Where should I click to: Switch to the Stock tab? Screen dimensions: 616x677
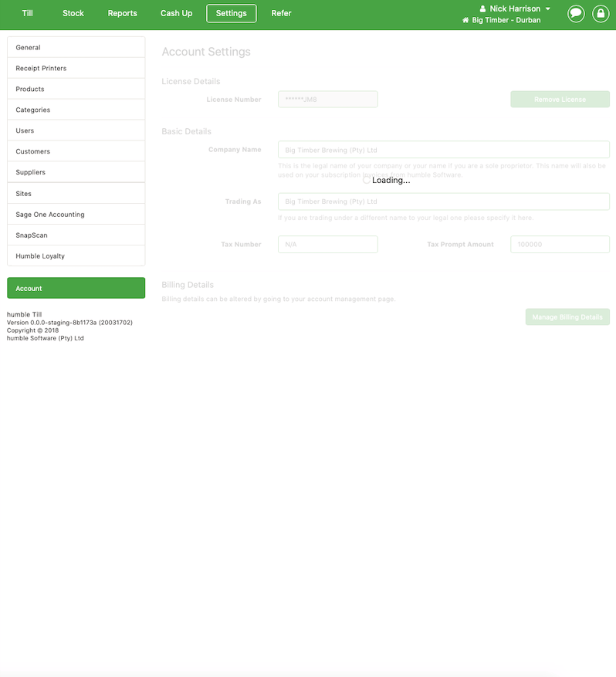pos(73,13)
